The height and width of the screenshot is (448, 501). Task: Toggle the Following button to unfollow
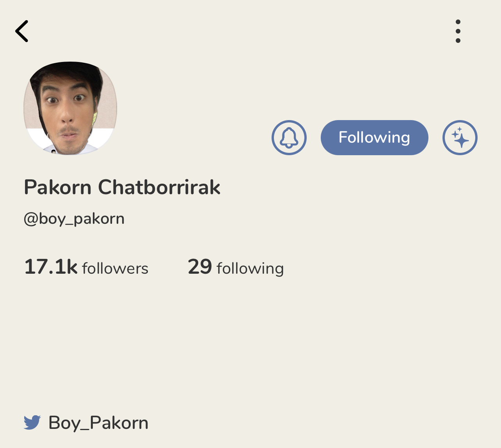tap(374, 138)
